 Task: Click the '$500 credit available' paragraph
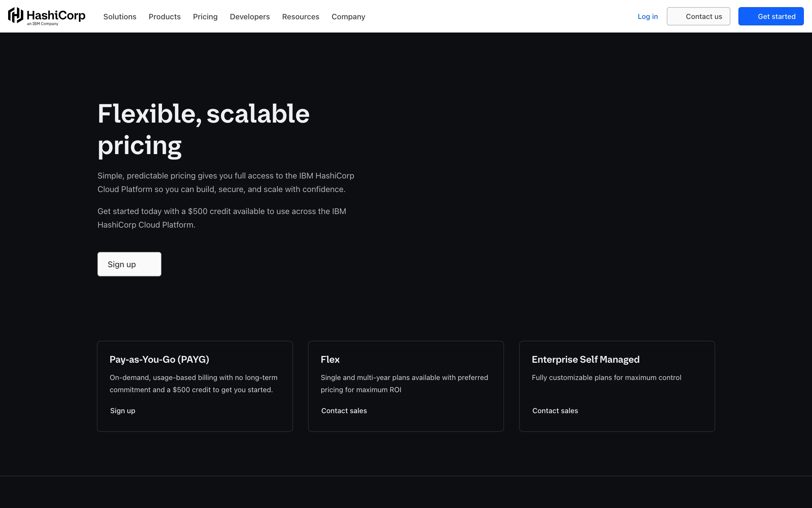pos(222,218)
